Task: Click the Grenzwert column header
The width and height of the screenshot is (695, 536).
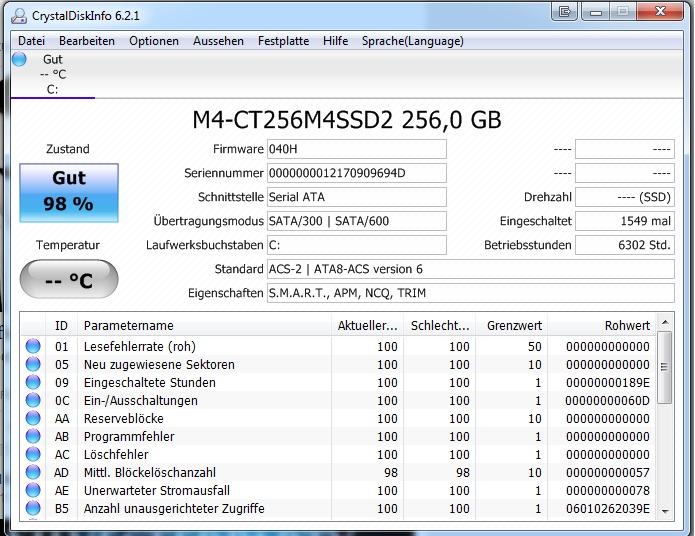Action: coord(511,325)
